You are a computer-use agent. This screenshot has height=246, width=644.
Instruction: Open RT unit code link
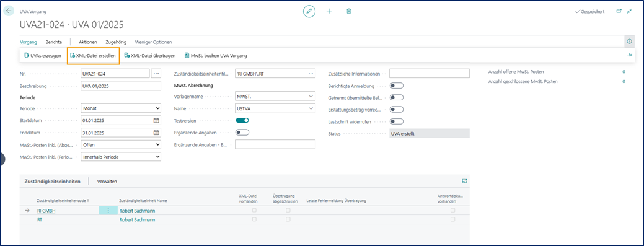point(40,220)
